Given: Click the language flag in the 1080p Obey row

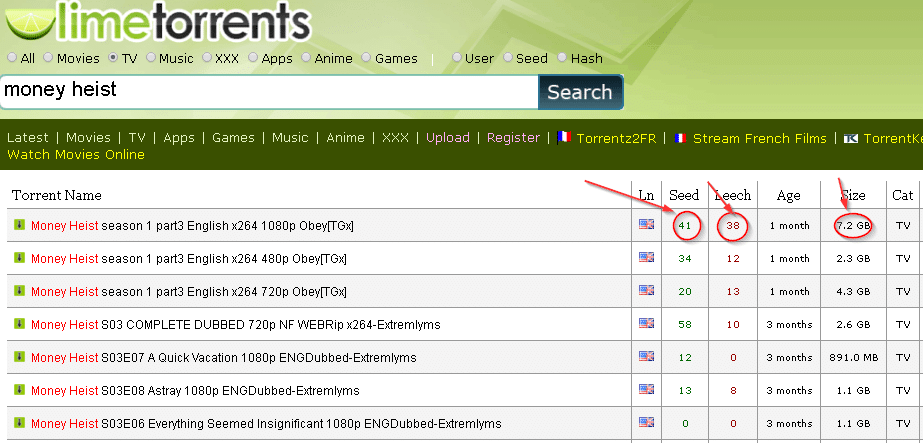Looking at the screenshot, I should [x=646, y=224].
